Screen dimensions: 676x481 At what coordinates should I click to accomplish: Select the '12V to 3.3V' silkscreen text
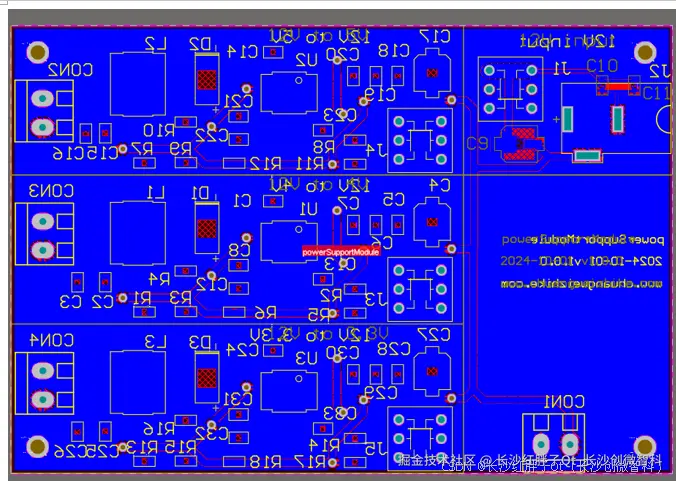[x=319, y=335]
